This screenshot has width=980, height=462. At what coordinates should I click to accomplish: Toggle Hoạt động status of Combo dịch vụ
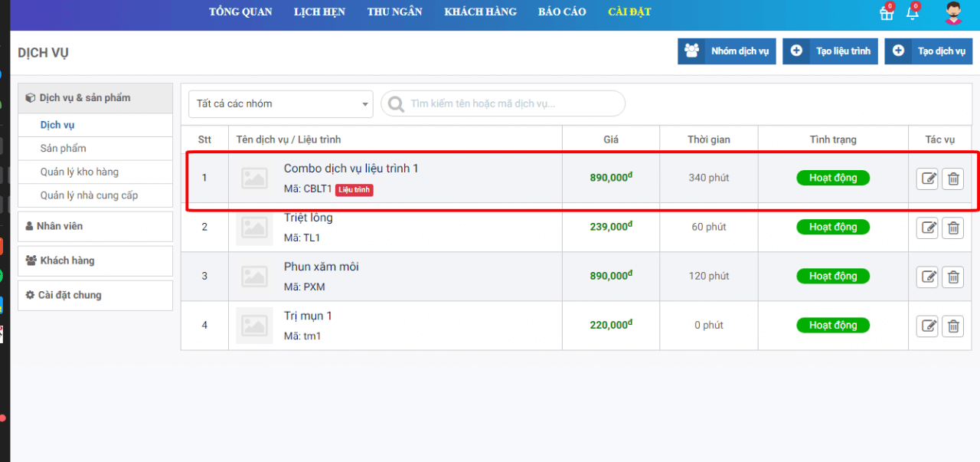click(x=833, y=178)
